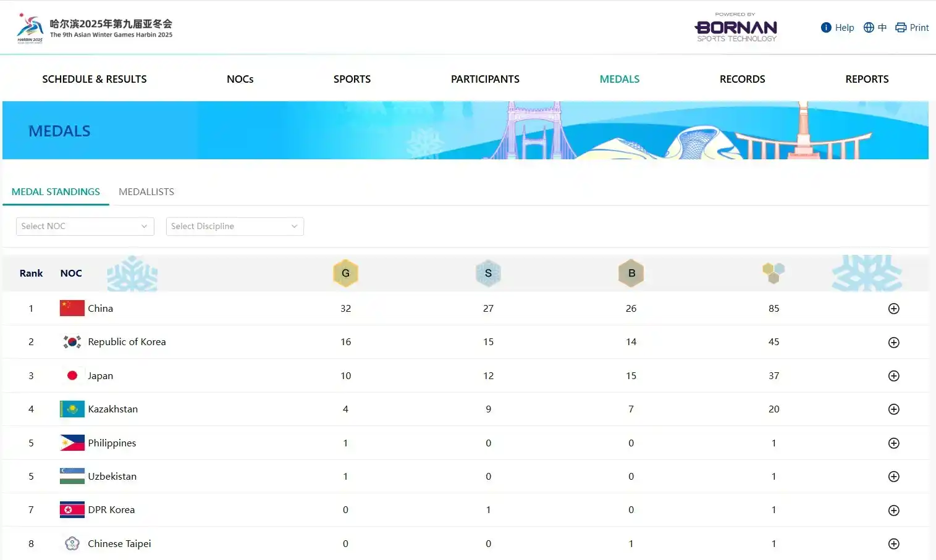Expand Republic of Korea medal details
The height and width of the screenshot is (560, 936).
[893, 342]
